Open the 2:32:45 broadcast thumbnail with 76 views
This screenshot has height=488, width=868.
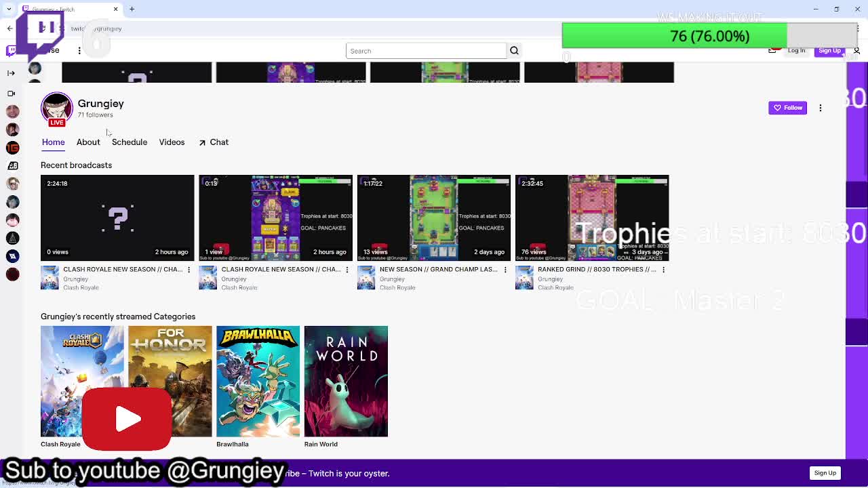coord(592,218)
